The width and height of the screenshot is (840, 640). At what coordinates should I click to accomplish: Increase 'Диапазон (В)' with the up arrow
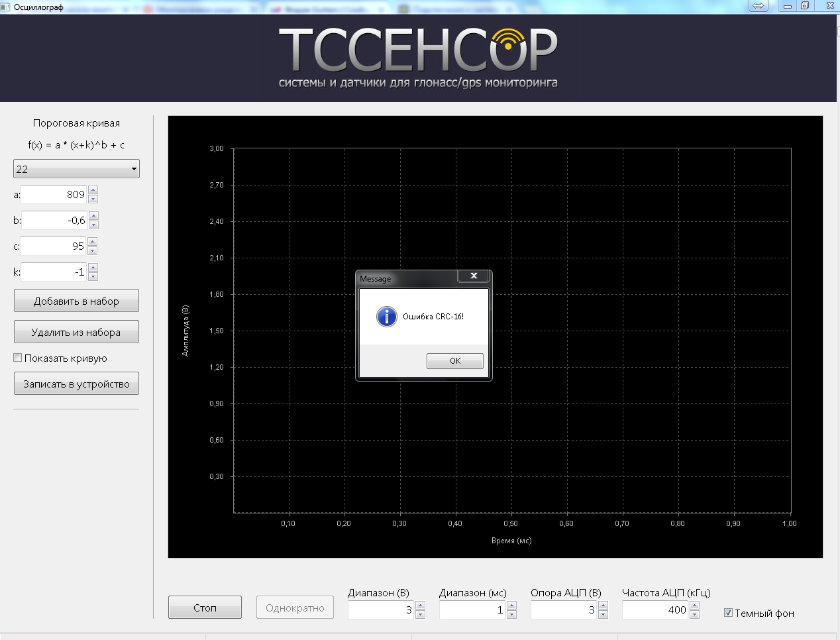420,606
